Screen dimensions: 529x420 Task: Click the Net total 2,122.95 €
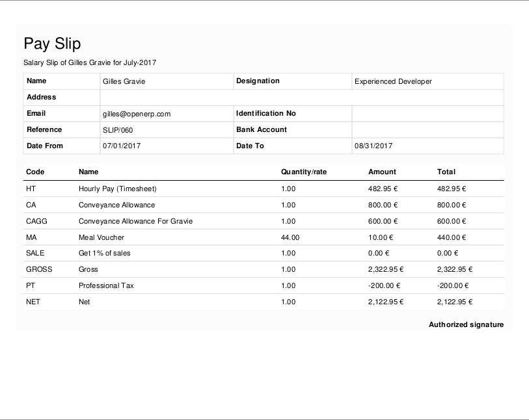point(454,302)
